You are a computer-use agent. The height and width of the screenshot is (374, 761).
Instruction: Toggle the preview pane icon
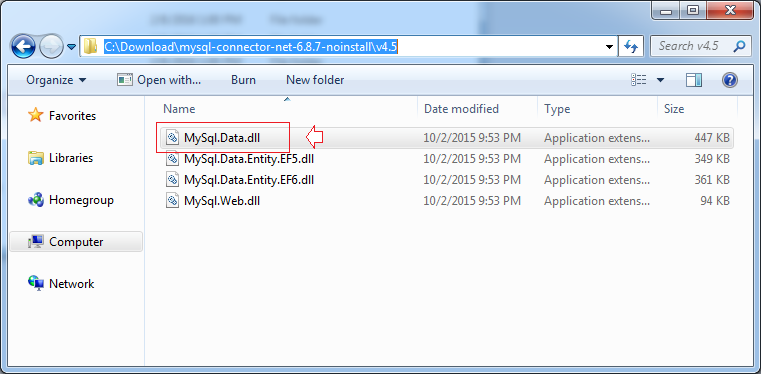694,80
